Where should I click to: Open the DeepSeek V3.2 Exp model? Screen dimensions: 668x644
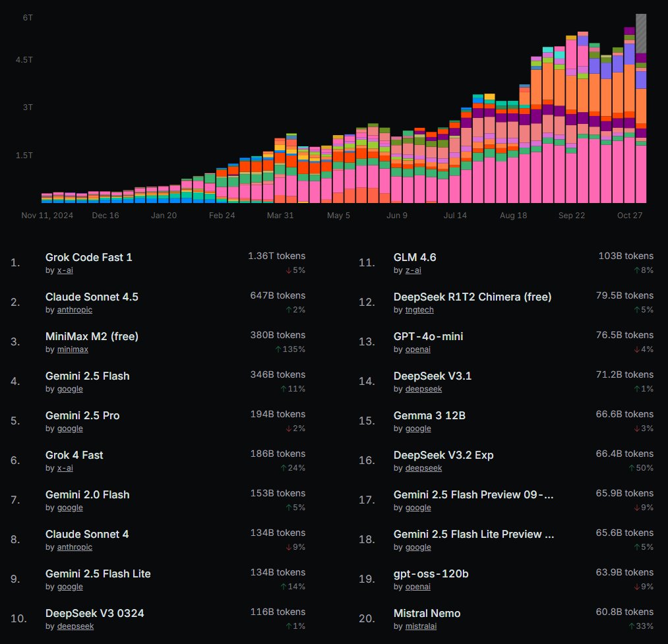[x=443, y=455]
